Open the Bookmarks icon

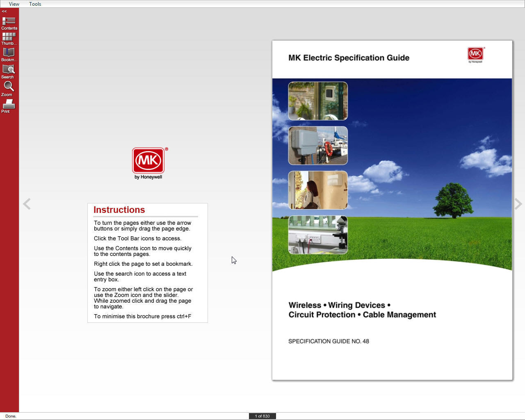(9, 55)
